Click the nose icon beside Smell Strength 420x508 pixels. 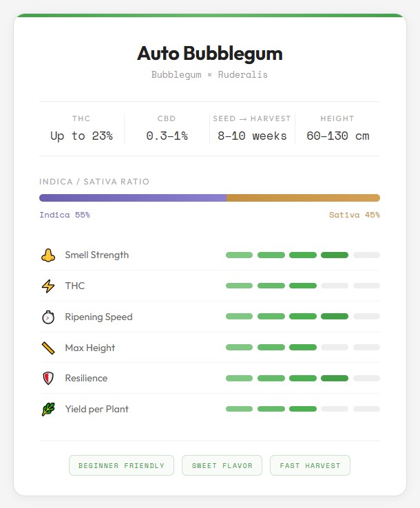[48, 255]
